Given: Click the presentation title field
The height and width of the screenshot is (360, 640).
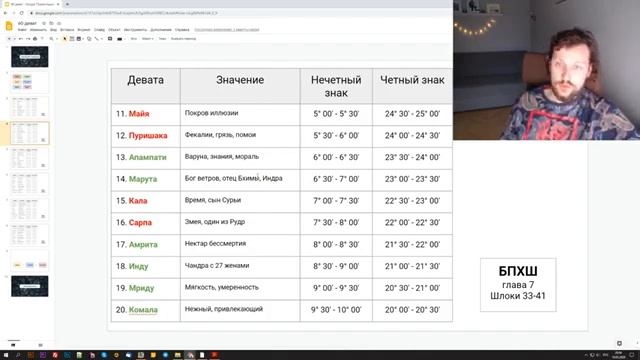Looking at the screenshot, I should click(27, 23).
